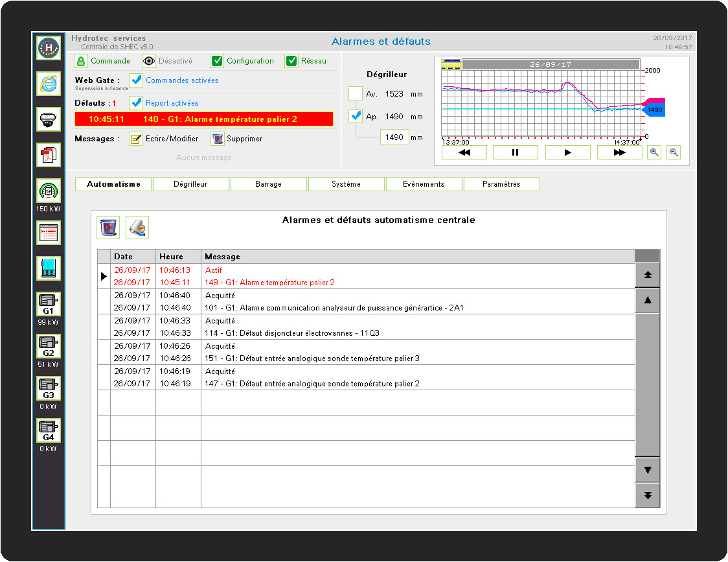Click the Date column header
This screenshot has width=728, height=562.
coord(133,257)
